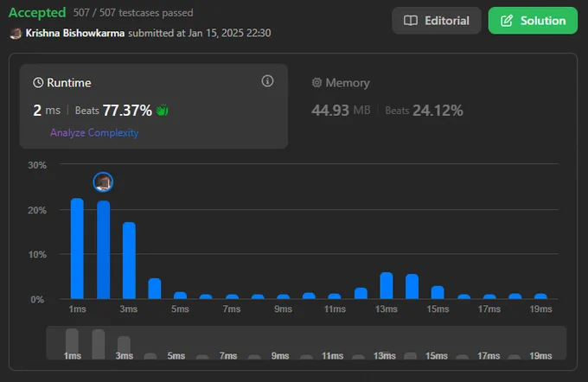Click the 3ms bar in runtime chart
Image resolution: width=588 pixels, height=382 pixels.
129,260
